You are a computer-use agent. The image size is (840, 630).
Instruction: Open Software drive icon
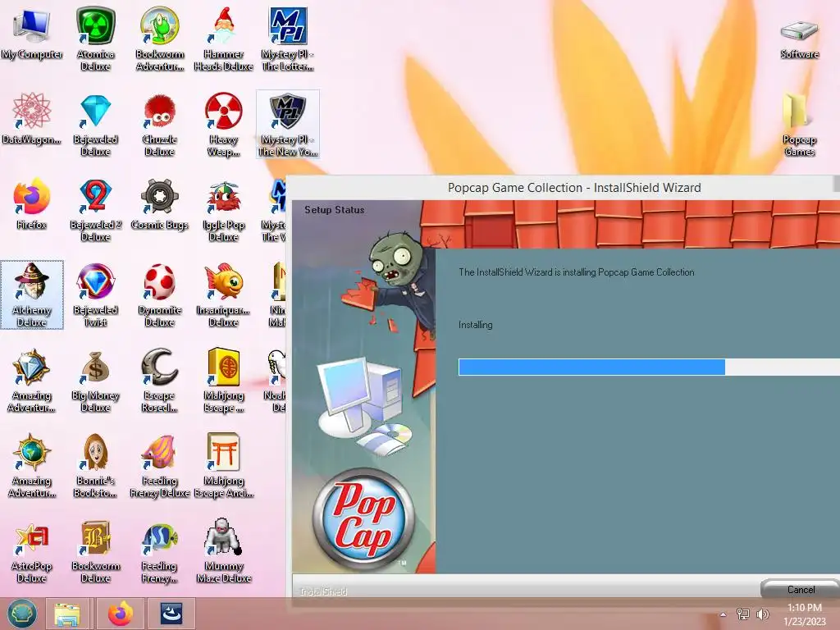799,39
